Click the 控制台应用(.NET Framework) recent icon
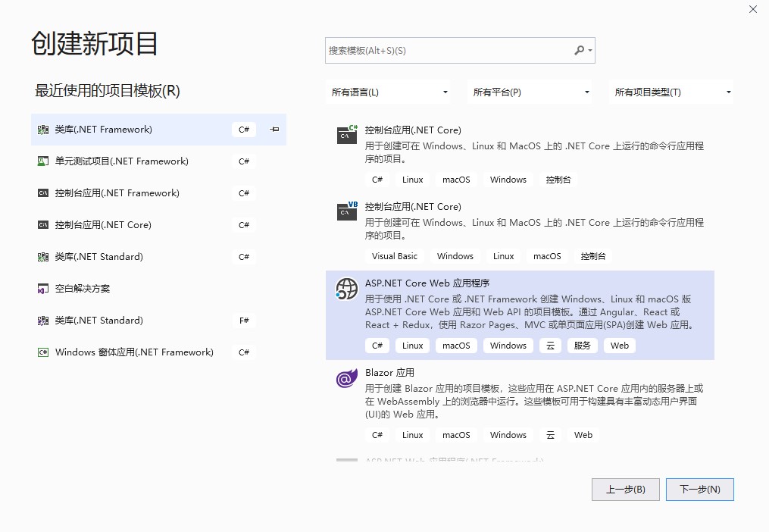 (43, 193)
